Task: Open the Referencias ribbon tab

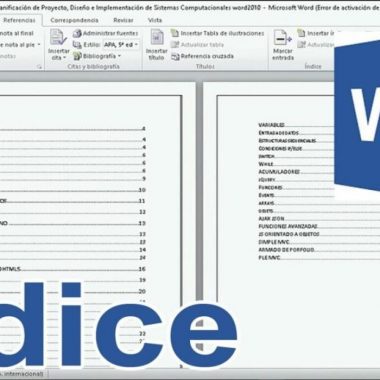Action: (19, 20)
